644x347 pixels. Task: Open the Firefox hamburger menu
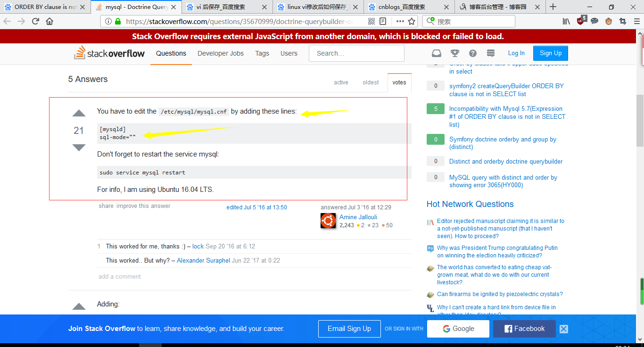pyautogui.click(x=636, y=21)
